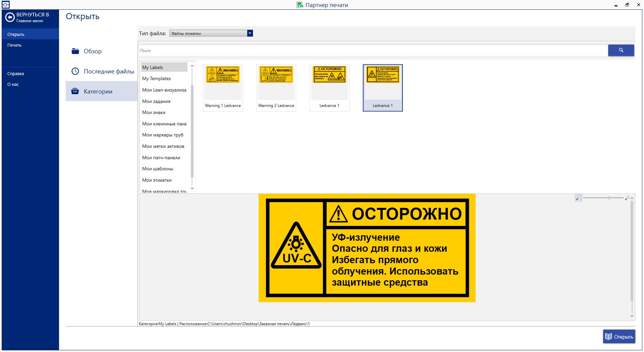View recent files via the clock icon
Image resolution: width=644 pixels, height=352 pixels.
pyautogui.click(x=75, y=71)
